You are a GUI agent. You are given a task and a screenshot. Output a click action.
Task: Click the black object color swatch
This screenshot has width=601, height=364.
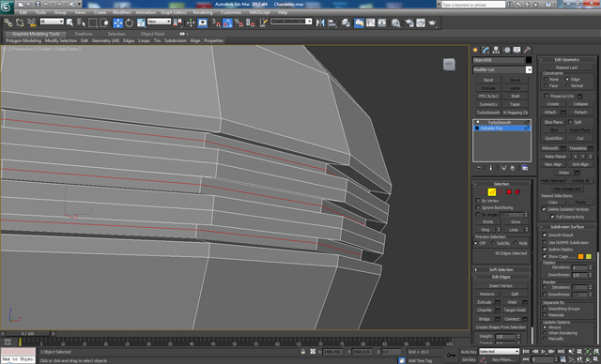(529, 60)
